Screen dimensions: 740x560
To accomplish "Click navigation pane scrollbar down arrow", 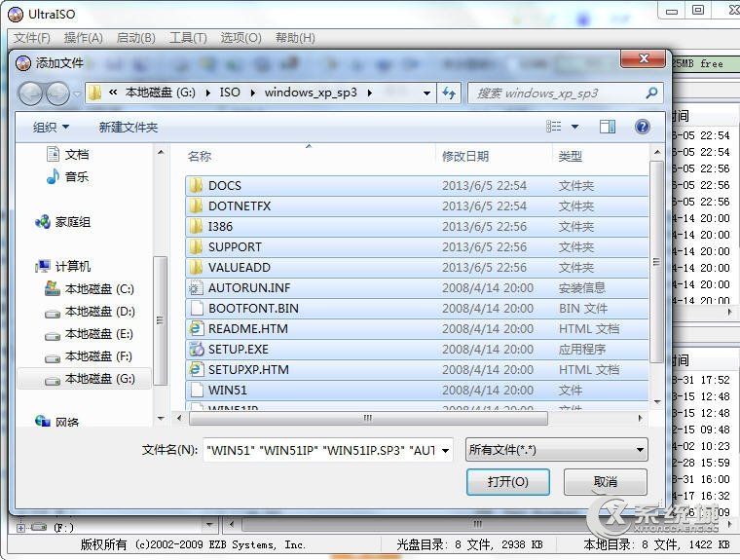I will pyautogui.click(x=161, y=419).
